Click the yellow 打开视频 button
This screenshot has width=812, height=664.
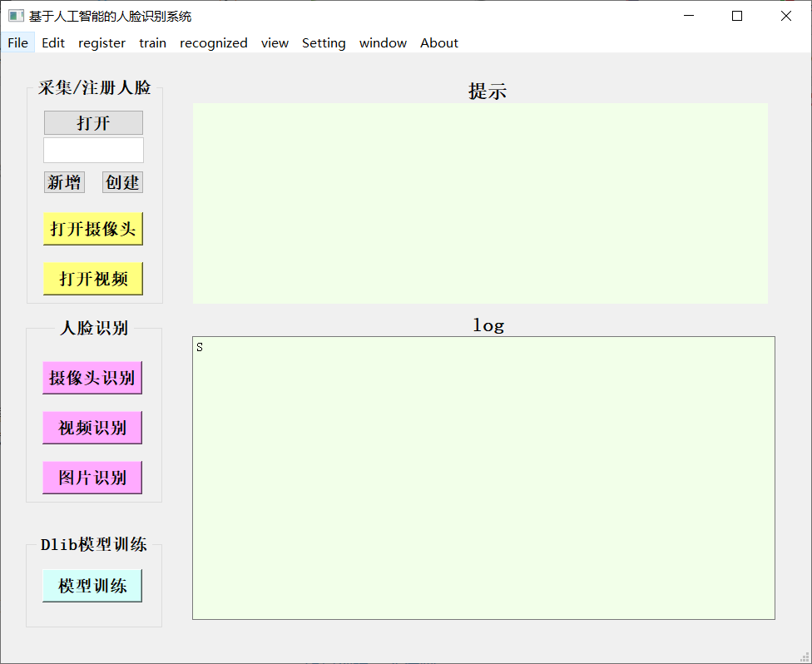click(x=93, y=279)
